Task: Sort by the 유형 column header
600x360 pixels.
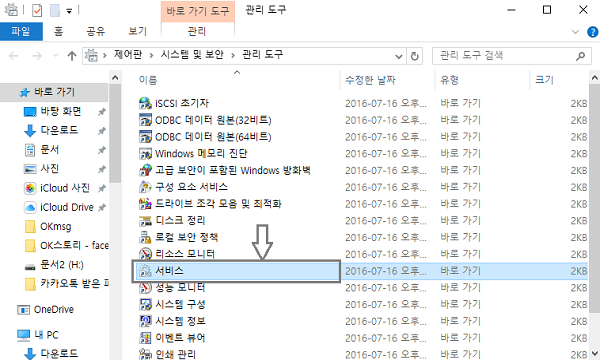Action: click(449, 80)
